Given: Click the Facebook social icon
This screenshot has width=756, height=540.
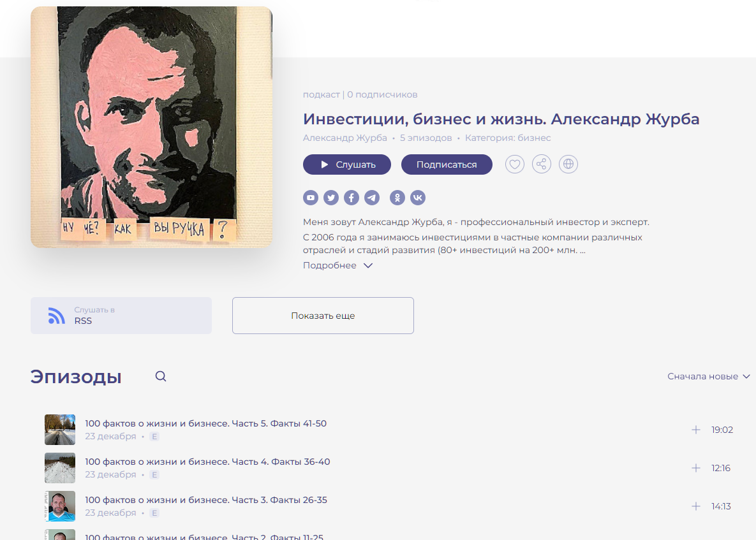Looking at the screenshot, I should point(352,198).
